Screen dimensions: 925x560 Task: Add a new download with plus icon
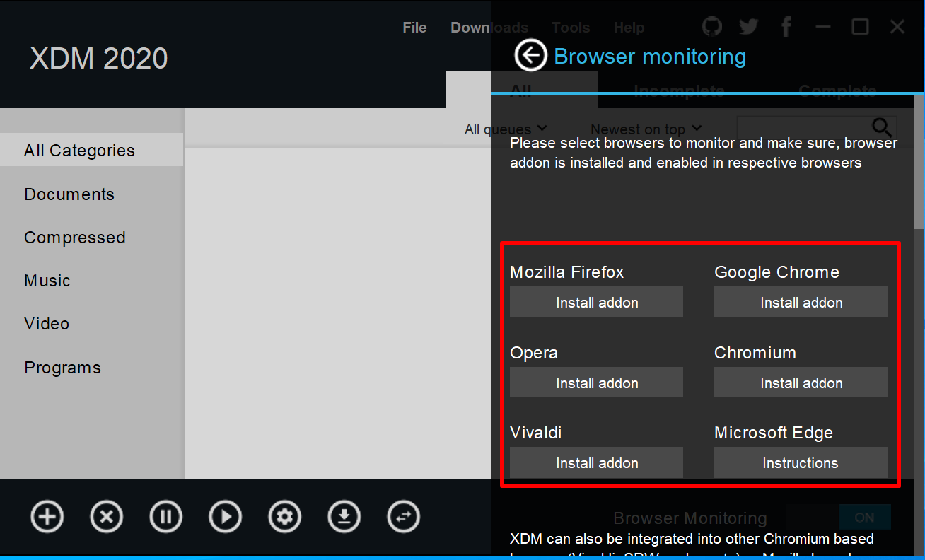[x=47, y=516]
